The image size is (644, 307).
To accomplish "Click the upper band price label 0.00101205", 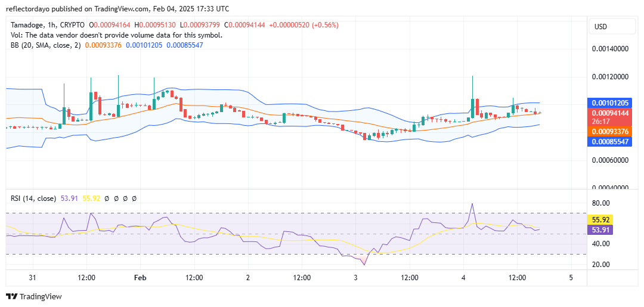I will coord(610,103).
